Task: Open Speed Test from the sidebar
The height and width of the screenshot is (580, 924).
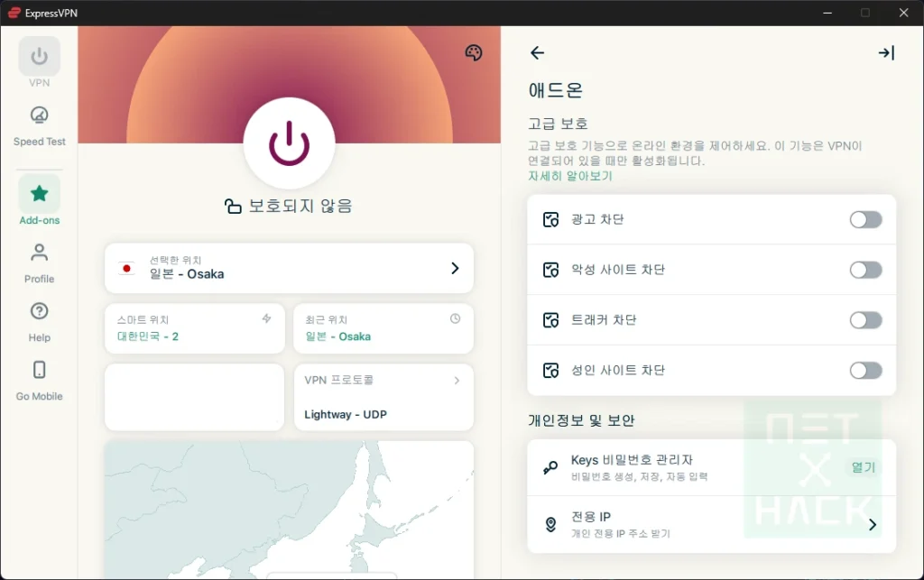Action: (38, 116)
